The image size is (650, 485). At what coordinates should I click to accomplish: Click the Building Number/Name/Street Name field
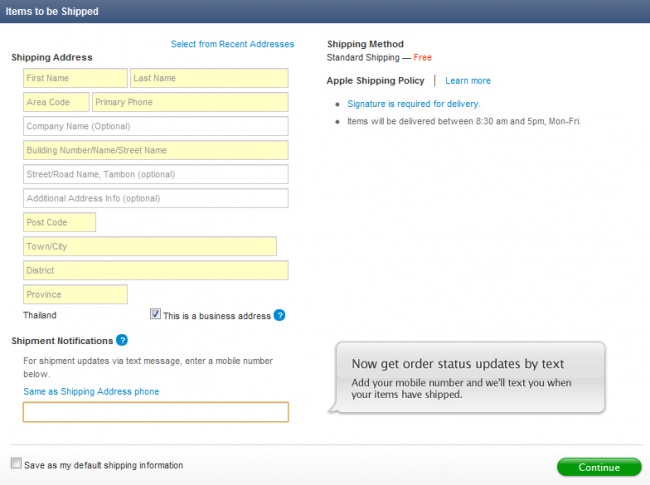pos(155,150)
